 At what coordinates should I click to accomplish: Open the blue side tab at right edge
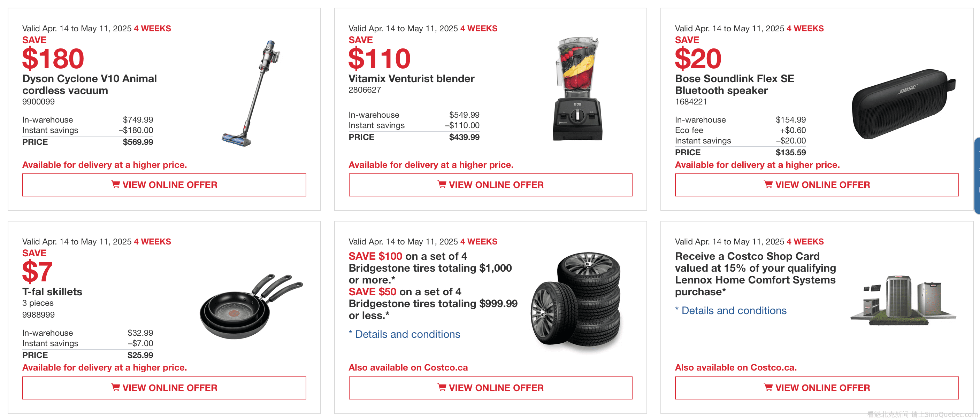coord(977,176)
